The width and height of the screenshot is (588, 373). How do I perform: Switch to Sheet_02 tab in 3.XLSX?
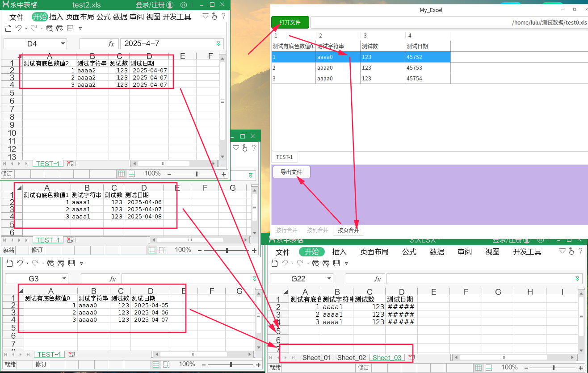[x=352, y=357]
